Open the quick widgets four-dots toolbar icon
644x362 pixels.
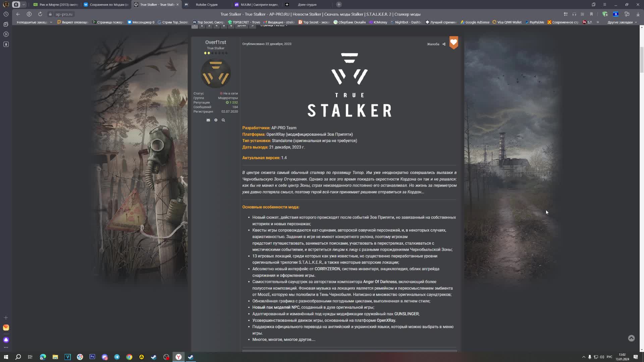pyautogui.click(x=566, y=14)
